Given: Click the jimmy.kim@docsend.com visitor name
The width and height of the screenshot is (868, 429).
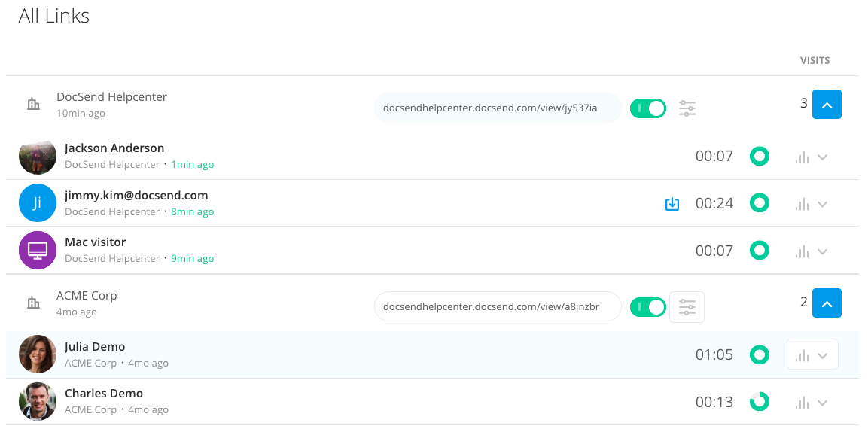Looking at the screenshot, I should 136,196.
